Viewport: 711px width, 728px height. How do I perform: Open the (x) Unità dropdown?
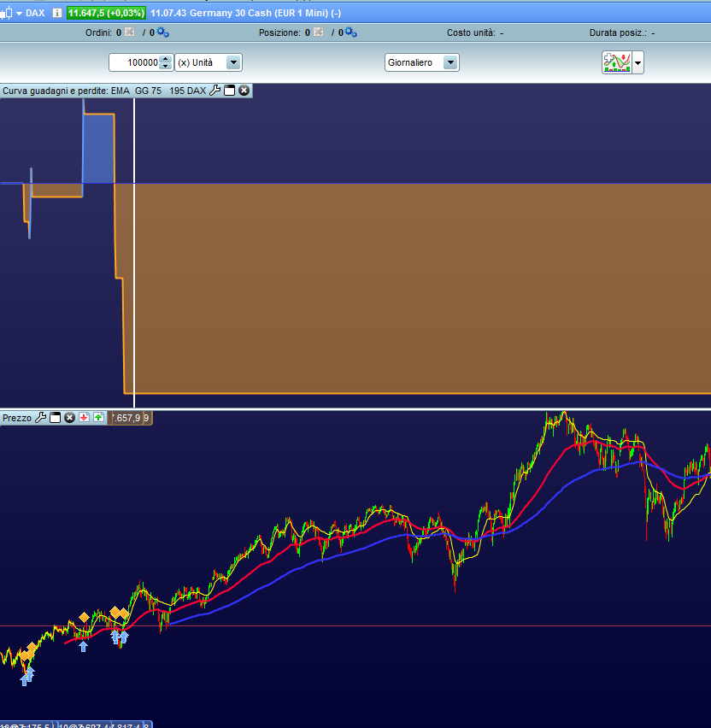point(209,62)
